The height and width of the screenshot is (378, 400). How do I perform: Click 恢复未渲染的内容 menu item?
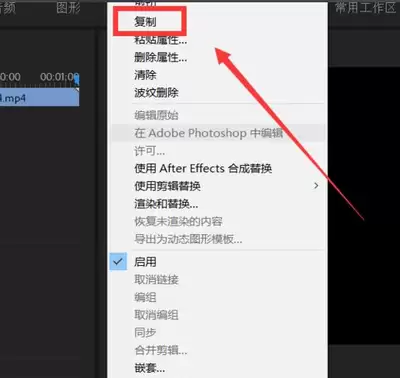(x=178, y=221)
